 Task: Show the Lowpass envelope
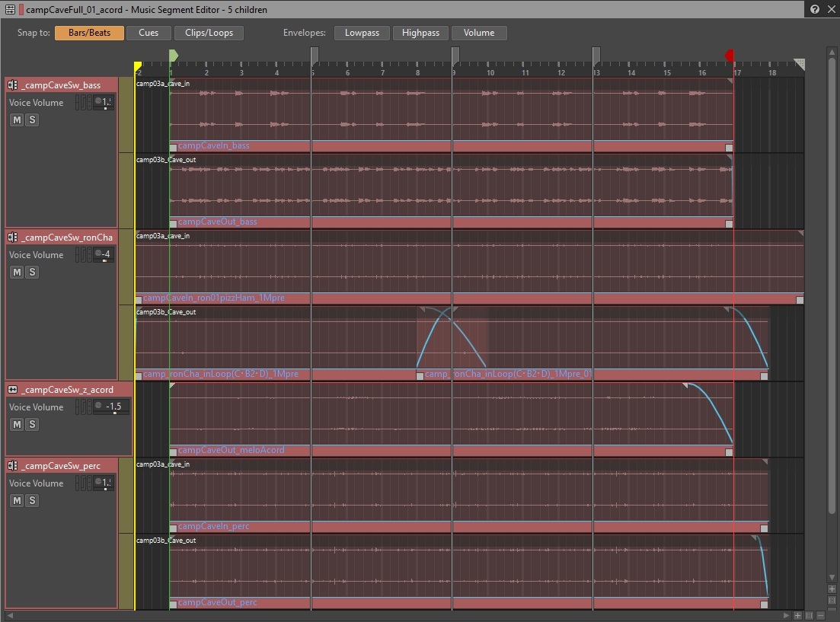(363, 33)
